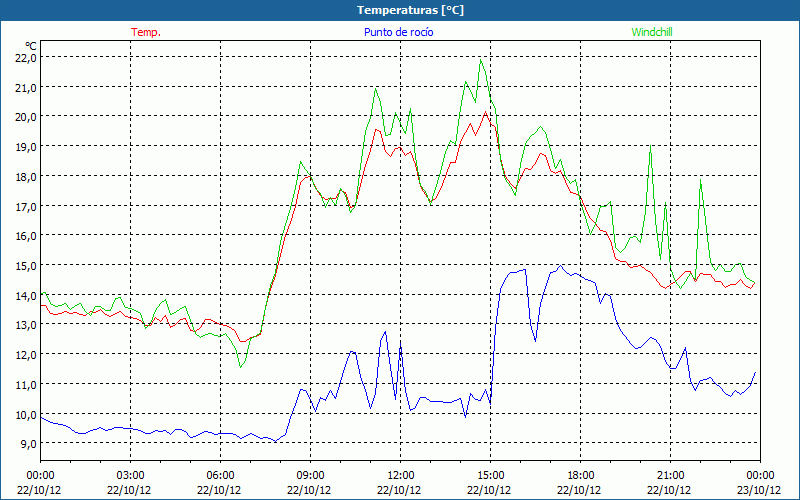Click the red temperature peak near 15:00
This screenshot has width=800, height=500.
[x=485, y=112]
